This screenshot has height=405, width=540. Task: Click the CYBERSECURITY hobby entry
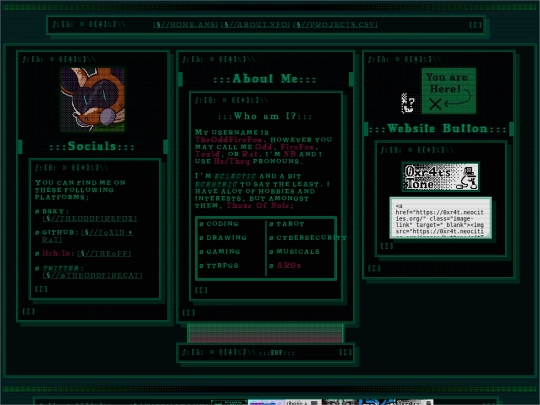coord(311,238)
